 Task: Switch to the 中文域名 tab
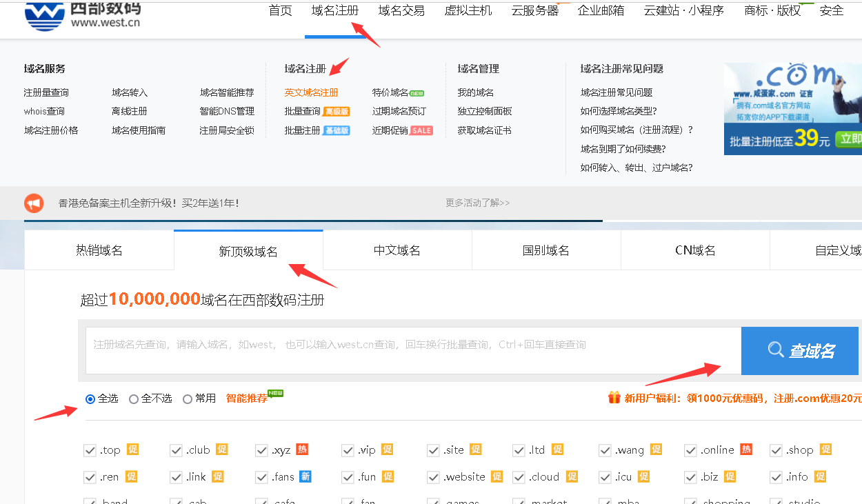[397, 250]
